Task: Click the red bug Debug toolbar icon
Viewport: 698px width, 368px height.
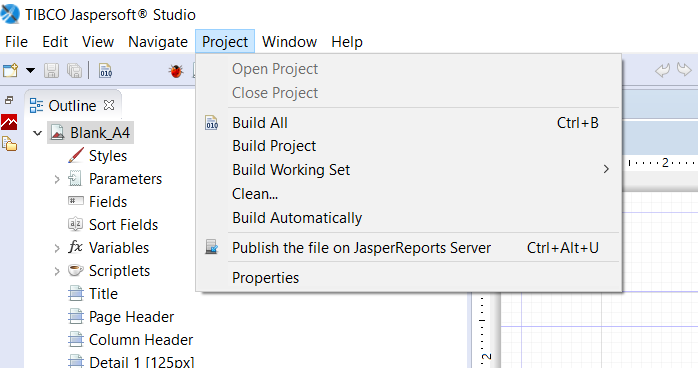Action: [x=176, y=70]
